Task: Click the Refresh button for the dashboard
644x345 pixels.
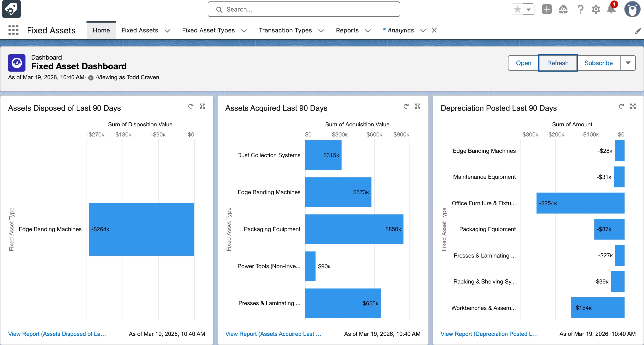Action: 557,63
